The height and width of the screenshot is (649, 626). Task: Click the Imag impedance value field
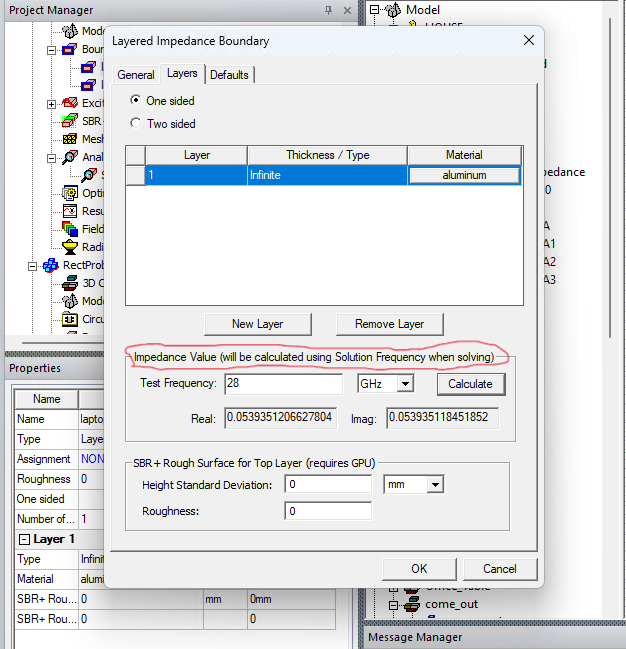click(442, 418)
